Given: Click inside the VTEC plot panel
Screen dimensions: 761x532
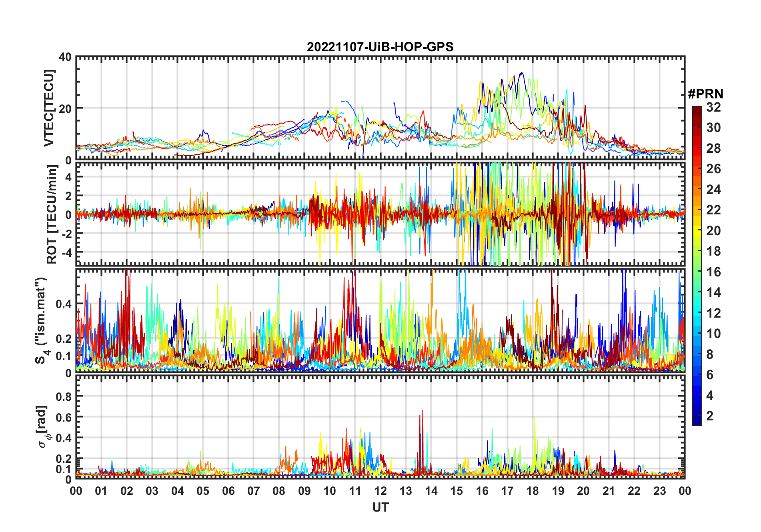Looking at the screenshot, I should 380,108.
